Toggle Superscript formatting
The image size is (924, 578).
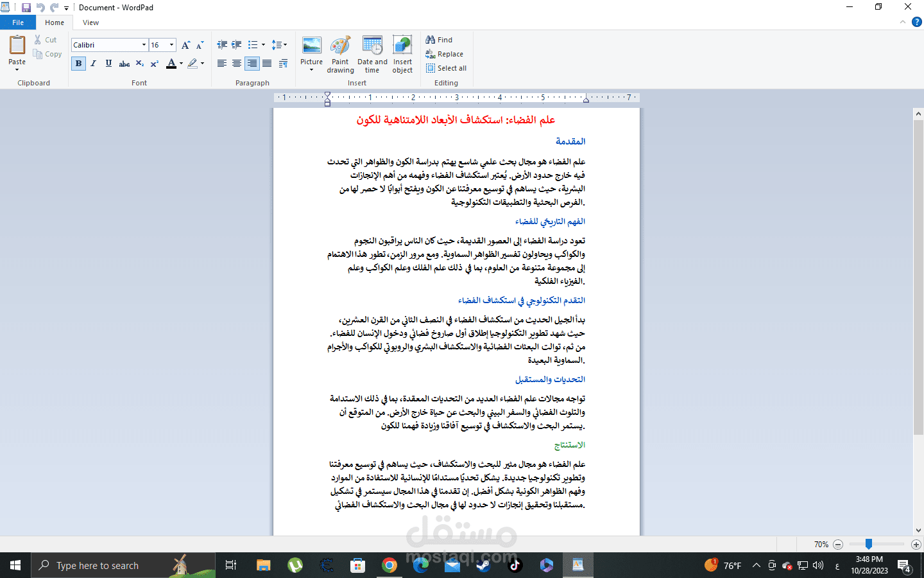point(155,64)
